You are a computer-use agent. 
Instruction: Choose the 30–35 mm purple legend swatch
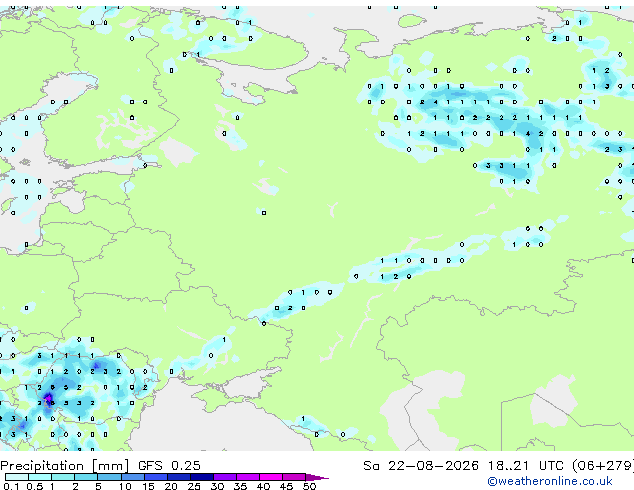(x=224, y=477)
